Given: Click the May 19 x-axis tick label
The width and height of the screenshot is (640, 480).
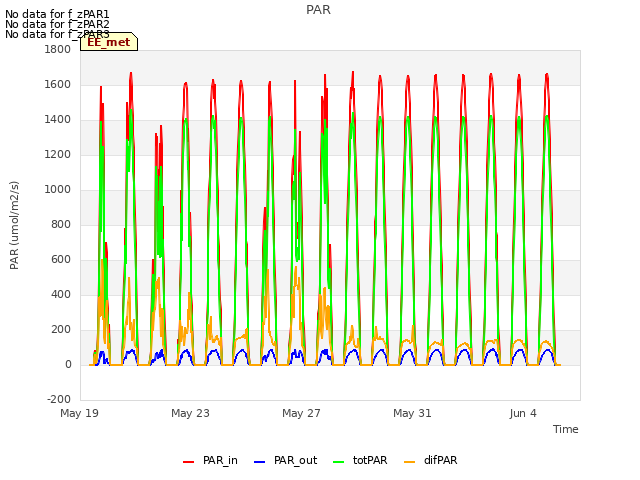Looking at the screenshot, I should (80, 413).
